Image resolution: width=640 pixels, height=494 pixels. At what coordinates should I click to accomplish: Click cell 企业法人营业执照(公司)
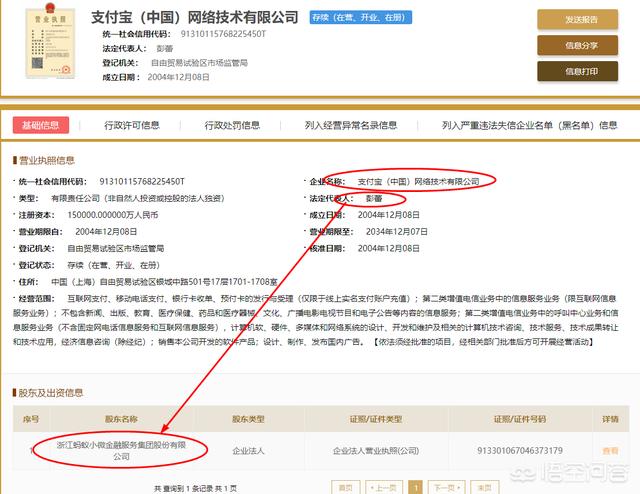pos(376,451)
